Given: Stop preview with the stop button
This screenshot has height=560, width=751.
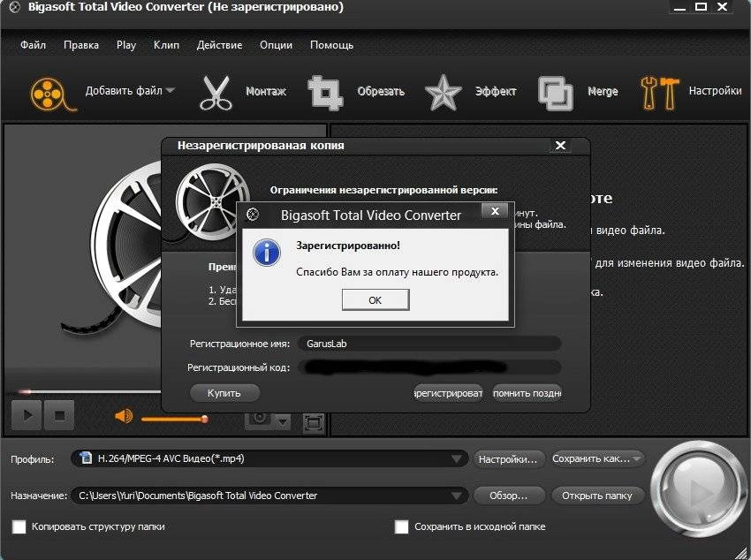Looking at the screenshot, I should (59, 415).
